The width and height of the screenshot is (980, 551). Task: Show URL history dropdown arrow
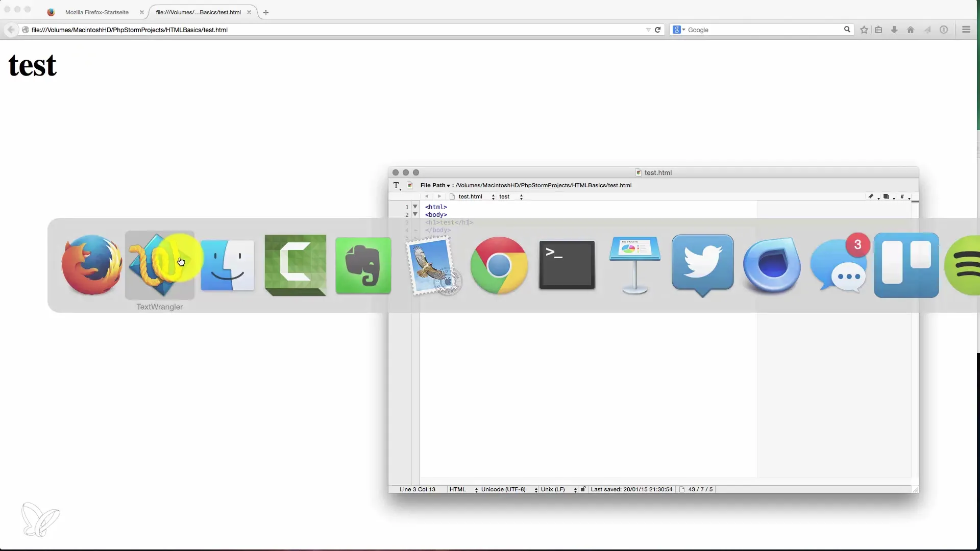coord(648,30)
